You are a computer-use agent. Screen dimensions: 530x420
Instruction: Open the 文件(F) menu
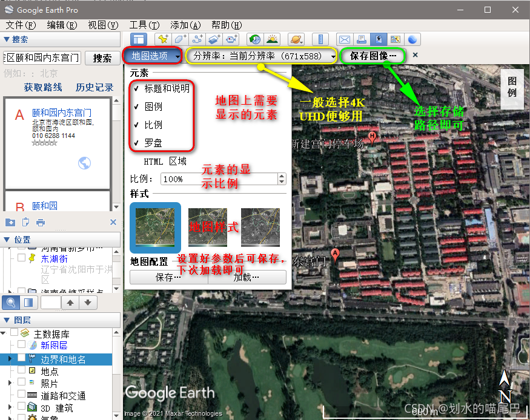point(21,25)
